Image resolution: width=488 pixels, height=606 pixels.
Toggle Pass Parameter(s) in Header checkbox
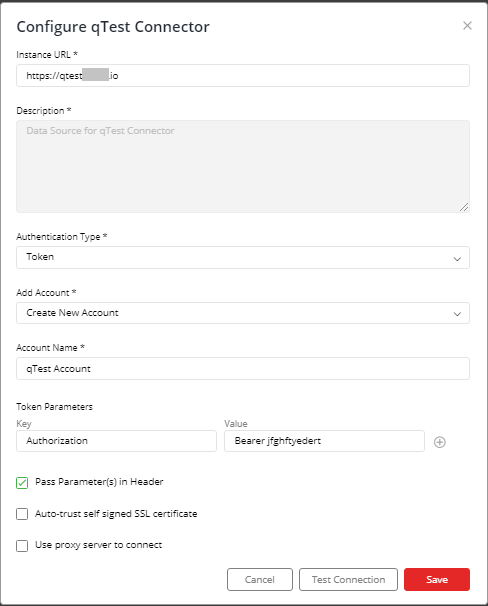[22, 483]
